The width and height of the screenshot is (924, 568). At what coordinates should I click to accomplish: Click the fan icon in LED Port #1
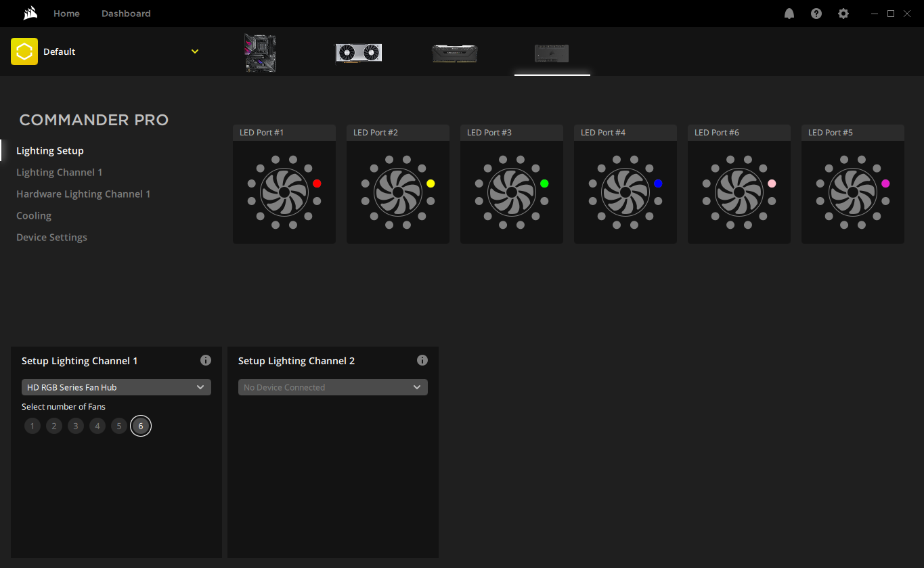(x=284, y=192)
